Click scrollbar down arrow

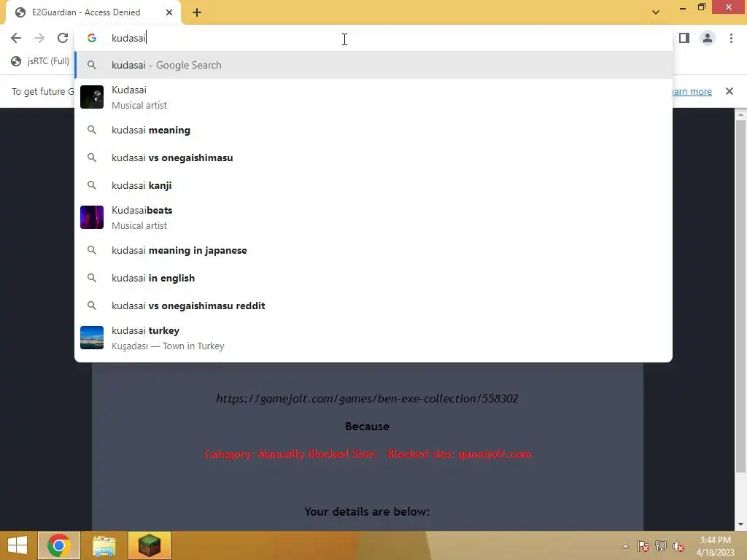click(x=741, y=525)
